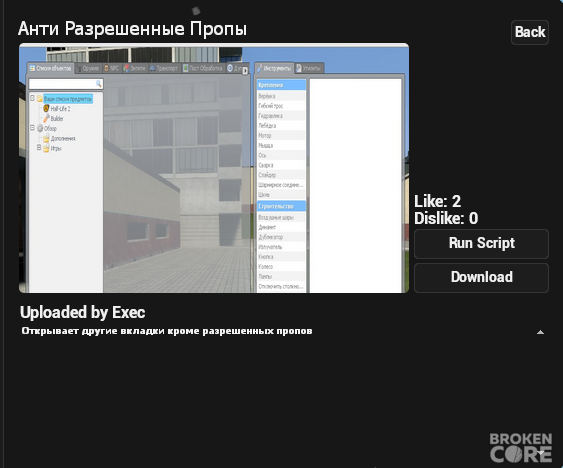Select the Верёвка tool in the list
The width and height of the screenshot is (563, 468).
(281, 96)
